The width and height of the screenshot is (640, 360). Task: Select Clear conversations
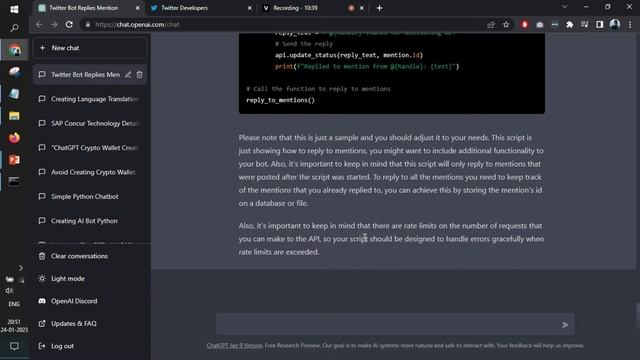89,256
